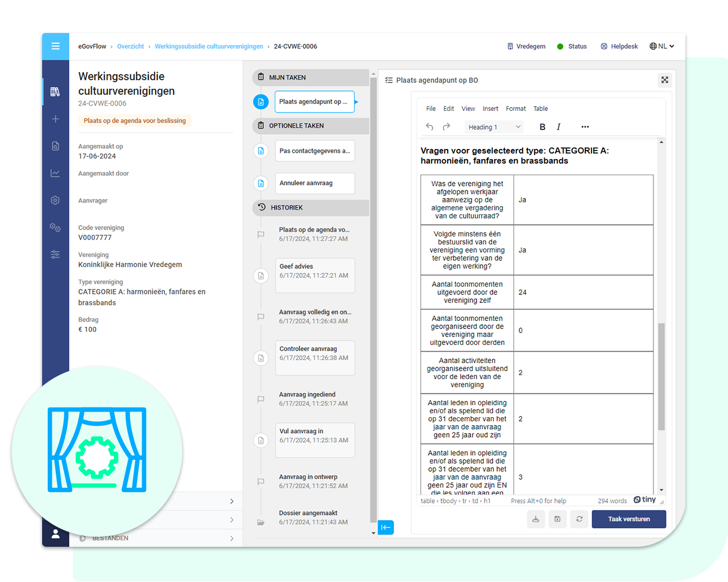Click the download icon below the editor

(536, 519)
